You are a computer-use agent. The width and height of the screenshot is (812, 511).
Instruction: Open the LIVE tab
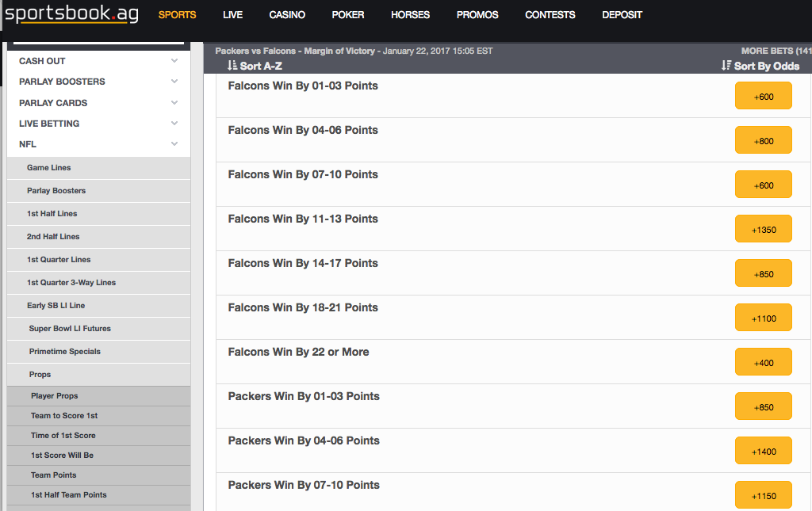tap(232, 15)
